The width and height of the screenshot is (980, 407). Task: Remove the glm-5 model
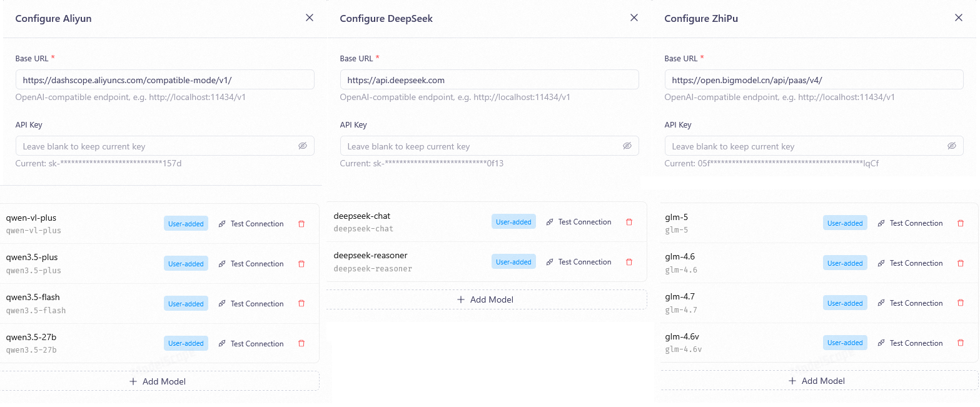coord(961,223)
